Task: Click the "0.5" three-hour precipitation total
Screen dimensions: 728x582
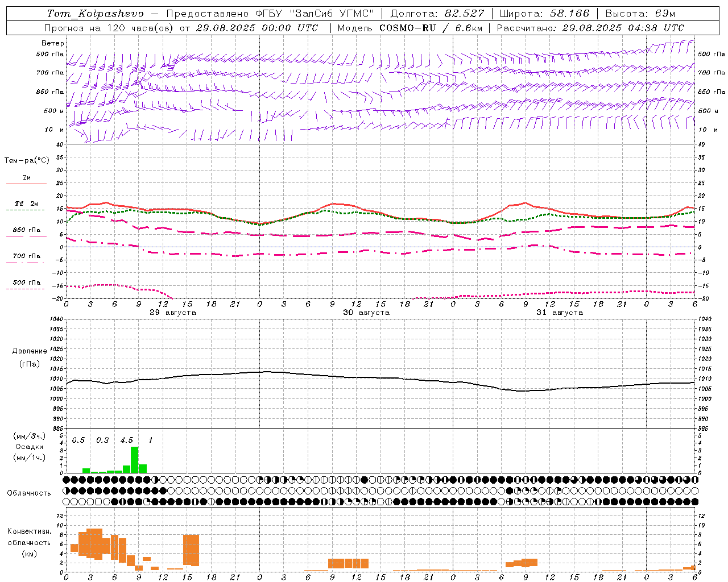Action: (x=78, y=440)
